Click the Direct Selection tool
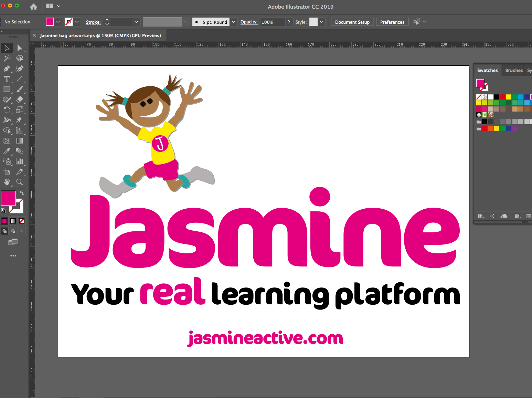 click(20, 48)
